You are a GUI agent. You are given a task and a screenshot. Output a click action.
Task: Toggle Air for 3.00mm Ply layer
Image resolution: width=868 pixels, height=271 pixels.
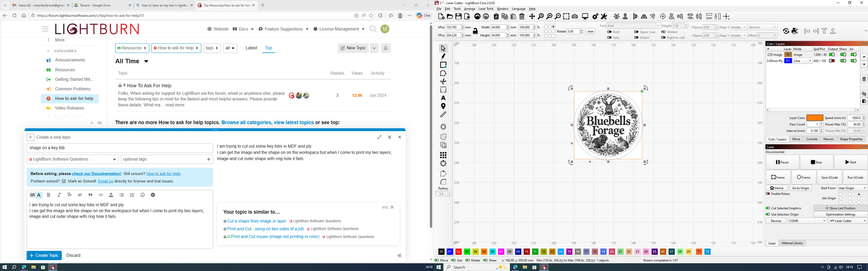853,61
